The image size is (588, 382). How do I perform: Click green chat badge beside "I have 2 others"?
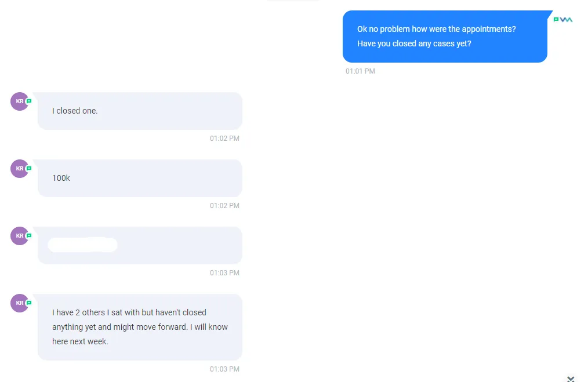(x=29, y=303)
